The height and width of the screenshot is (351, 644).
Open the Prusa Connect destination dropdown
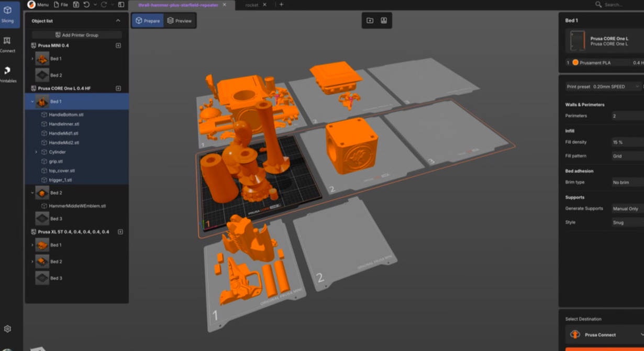pyautogui.click(x=605, y=335)
